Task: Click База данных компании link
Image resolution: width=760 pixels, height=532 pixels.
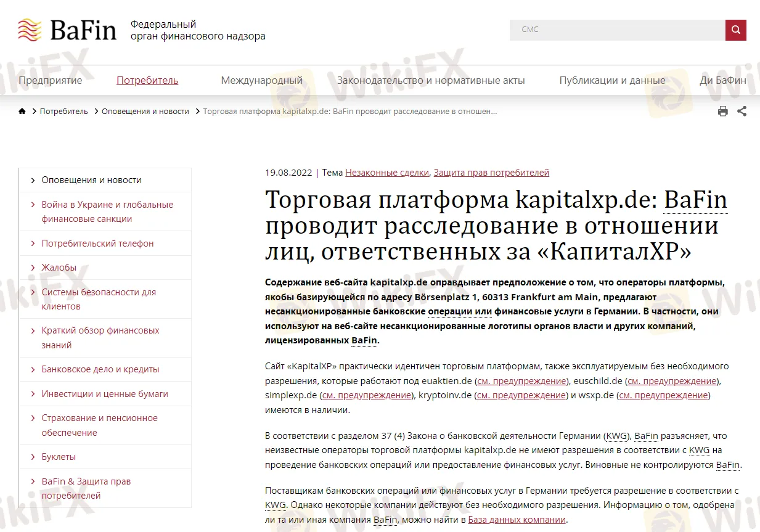Action: (517, 520)
